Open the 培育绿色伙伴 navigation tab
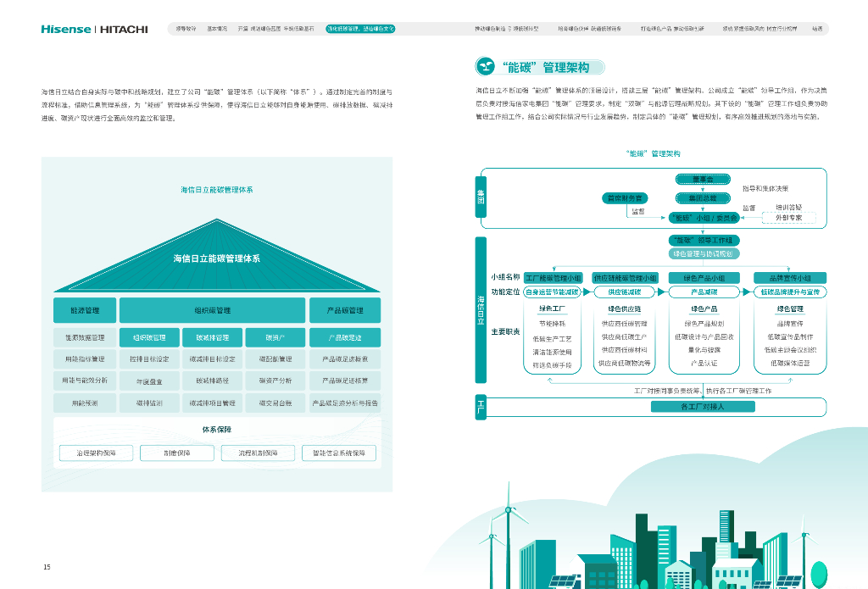868x589 pixels. coord(590,29)
